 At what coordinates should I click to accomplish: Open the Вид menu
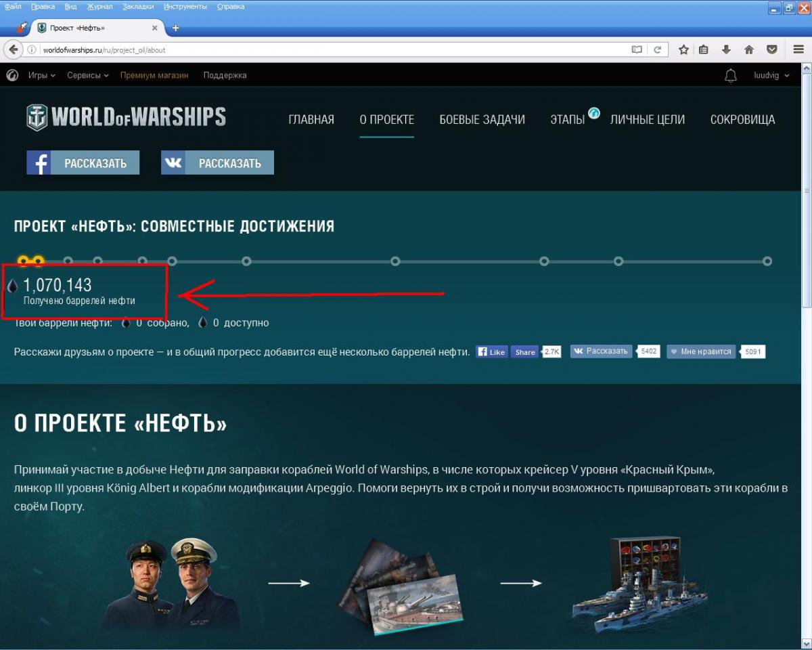click(70, 6)
